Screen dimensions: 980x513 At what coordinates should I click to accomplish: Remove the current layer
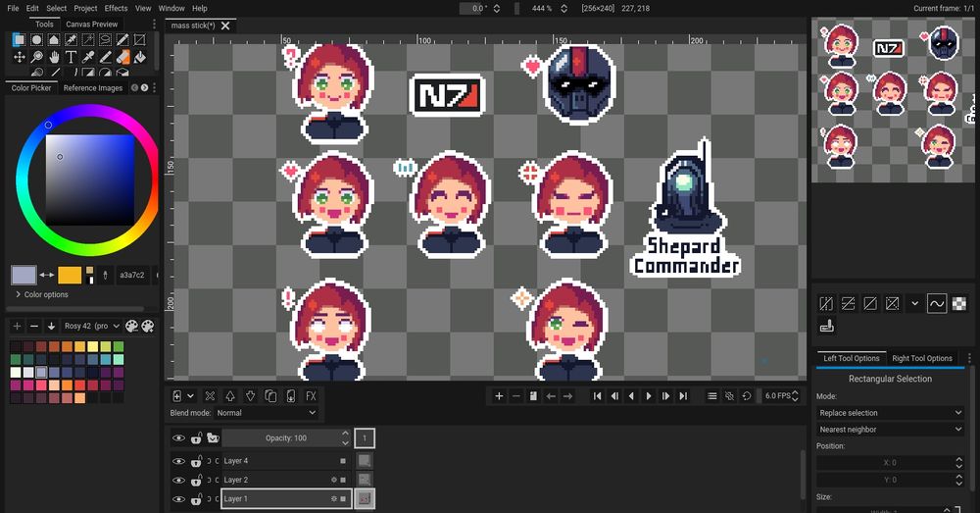(x=210, y=396)
